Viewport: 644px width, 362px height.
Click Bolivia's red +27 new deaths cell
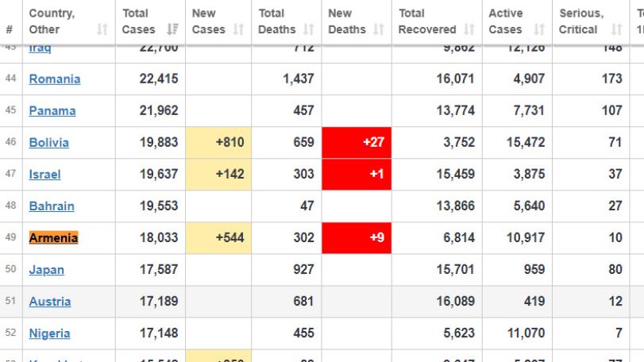click(x=357, y=142)
